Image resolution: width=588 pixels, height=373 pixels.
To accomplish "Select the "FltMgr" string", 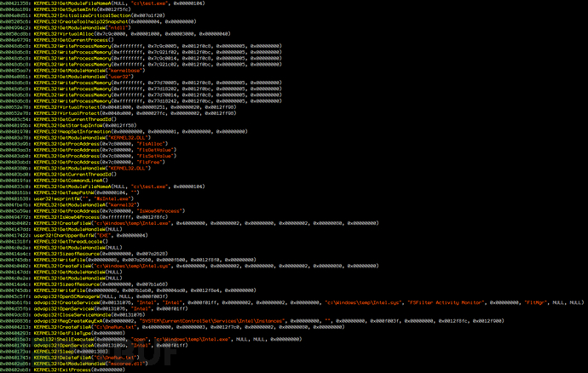I will click(x=536, y=302).
